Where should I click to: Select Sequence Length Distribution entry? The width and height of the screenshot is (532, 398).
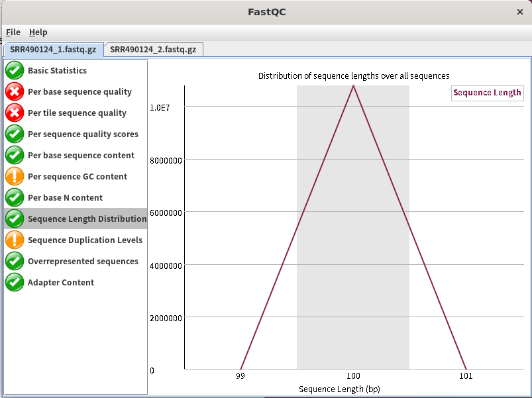(76, 219)
